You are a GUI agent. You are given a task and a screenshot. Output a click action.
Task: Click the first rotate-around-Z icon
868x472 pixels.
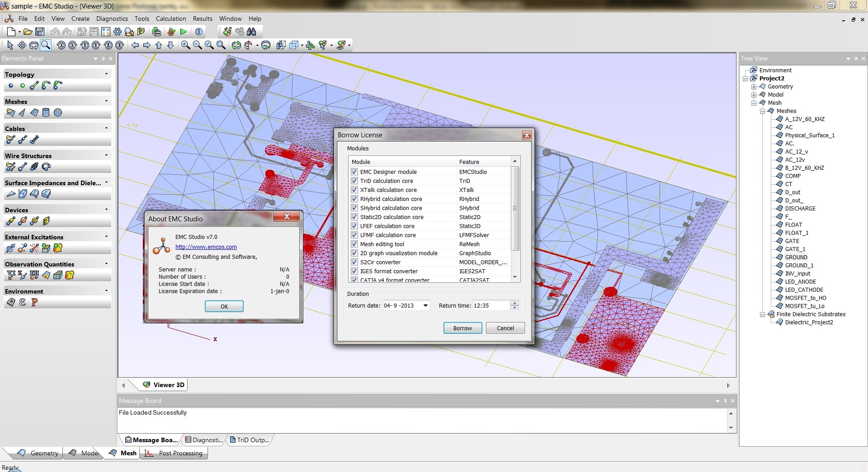(x=108, y=45)
